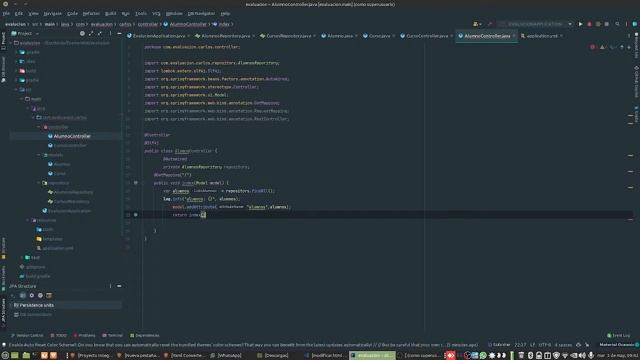Click breakpoint marker at return line
The width and height of the screenshot is (640, 360).
click(x=136, y=215)
